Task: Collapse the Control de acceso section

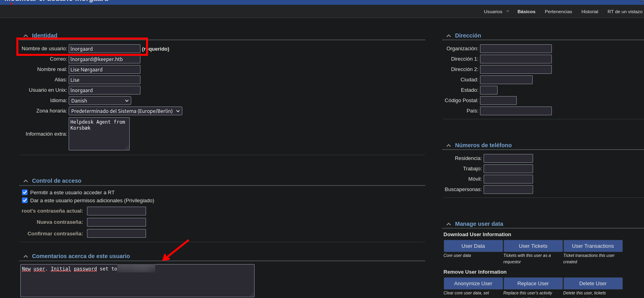Action: (26, 181)
